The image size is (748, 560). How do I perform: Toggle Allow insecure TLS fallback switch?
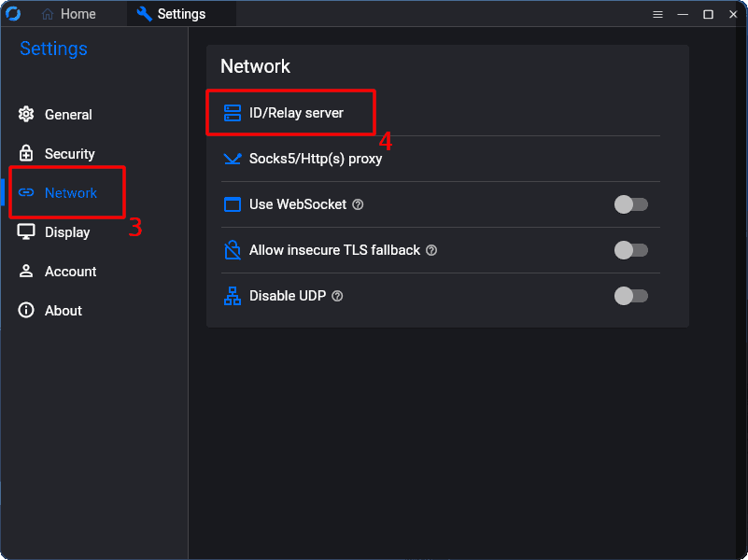click(630, 250)
